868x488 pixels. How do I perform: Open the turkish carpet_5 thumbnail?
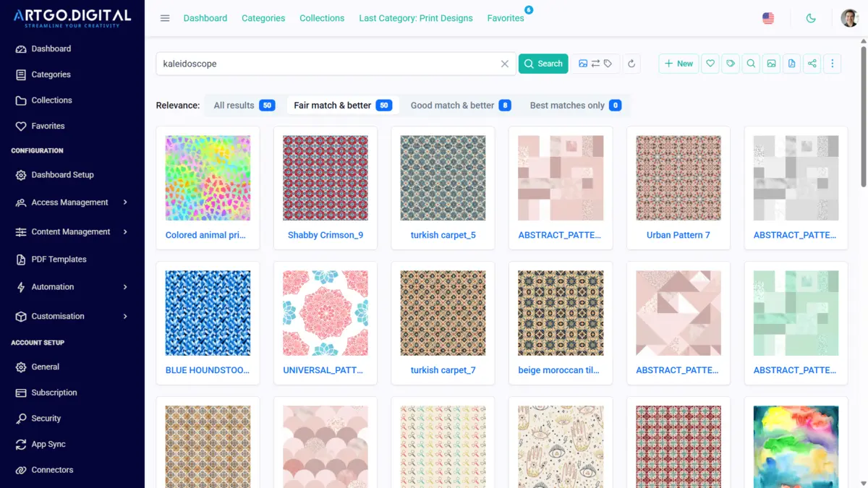click(443, 178)
